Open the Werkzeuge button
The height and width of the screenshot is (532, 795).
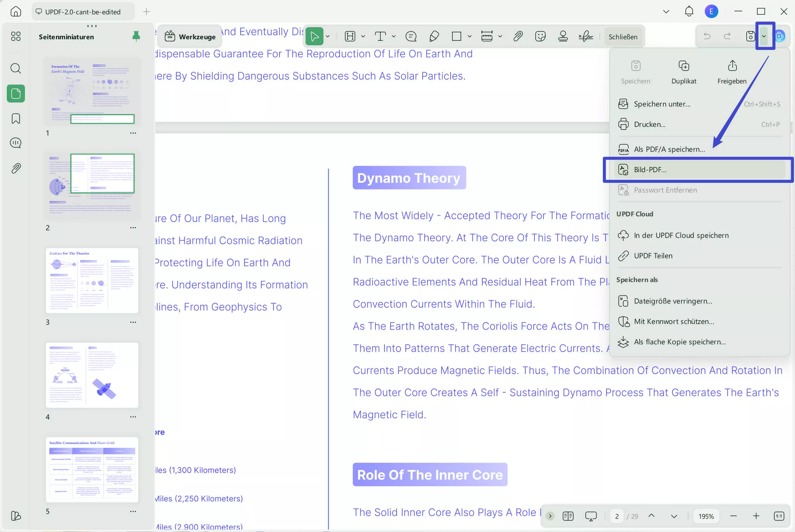[x=190, y=37]
